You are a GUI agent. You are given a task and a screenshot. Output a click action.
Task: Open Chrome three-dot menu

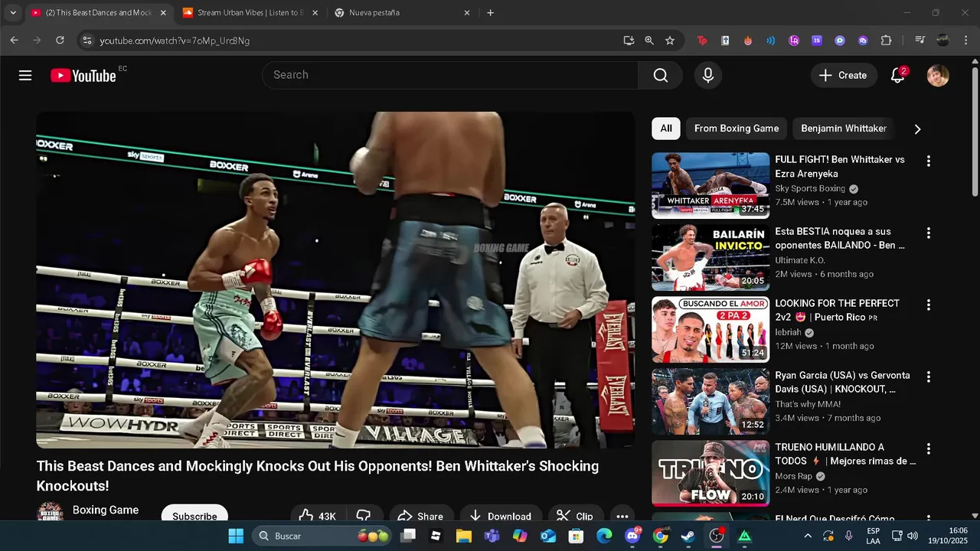965,41
